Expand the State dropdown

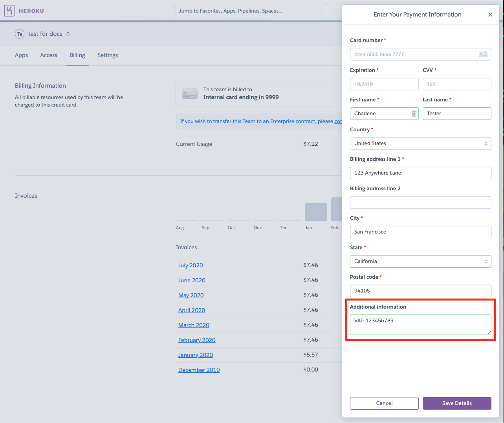pyautogui.click(x=420, y=261)
